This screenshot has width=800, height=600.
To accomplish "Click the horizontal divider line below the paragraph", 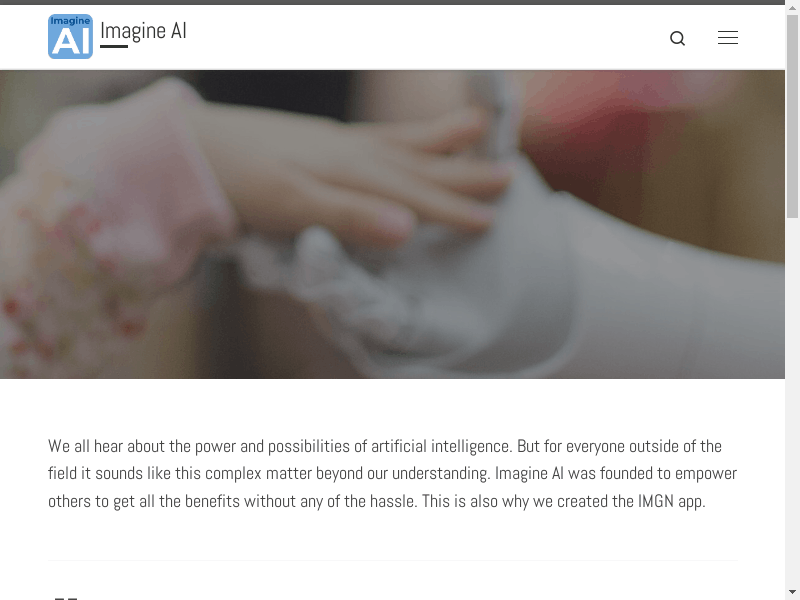I will (393, 560).
